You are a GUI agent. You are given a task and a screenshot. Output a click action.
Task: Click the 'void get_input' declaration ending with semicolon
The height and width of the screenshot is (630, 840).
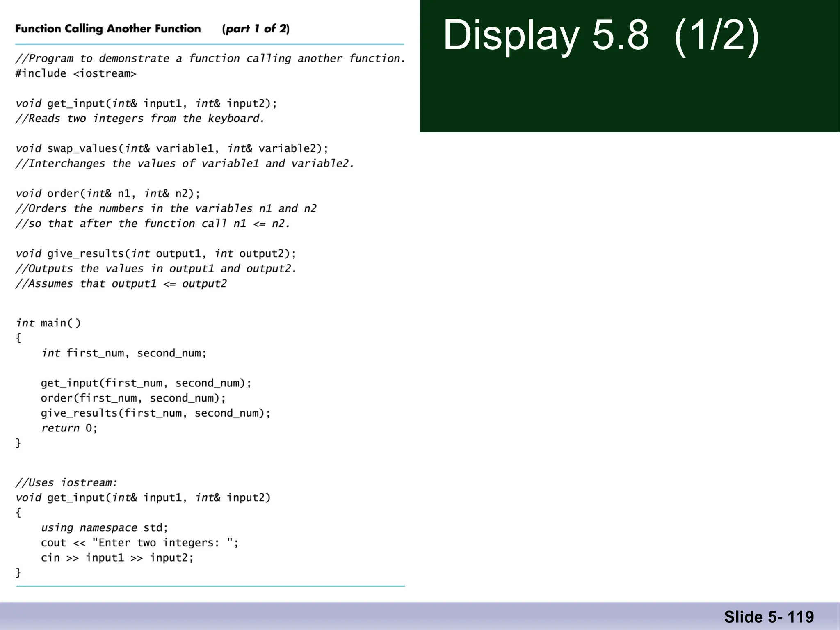[x=146, y=103]
